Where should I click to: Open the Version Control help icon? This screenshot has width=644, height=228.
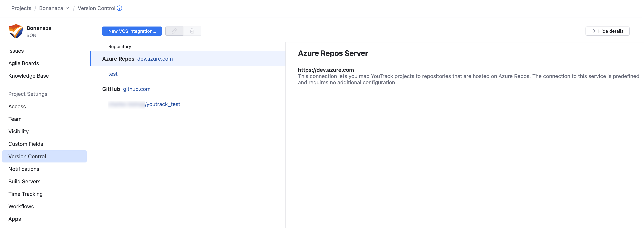119,8
